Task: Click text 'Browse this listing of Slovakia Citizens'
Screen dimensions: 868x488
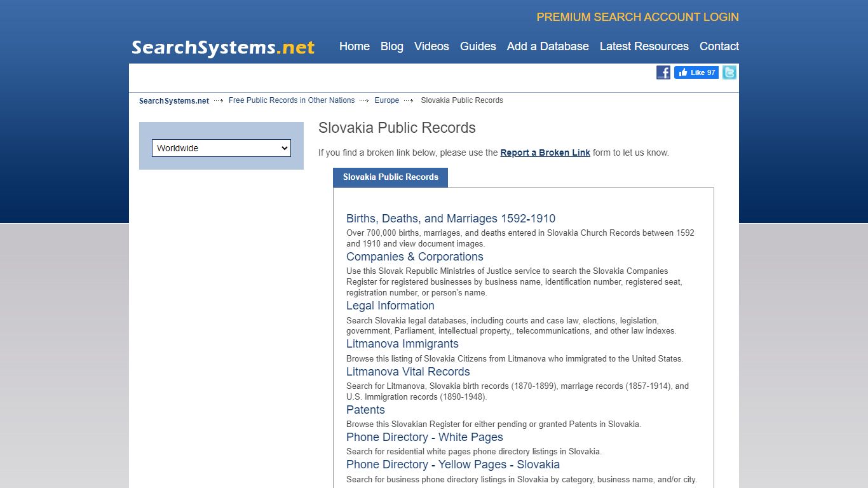Action: tap(422, 358)
